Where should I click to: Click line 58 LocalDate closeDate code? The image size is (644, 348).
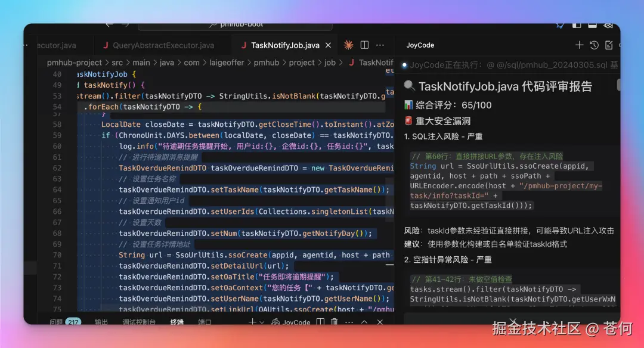pos(247,125)
